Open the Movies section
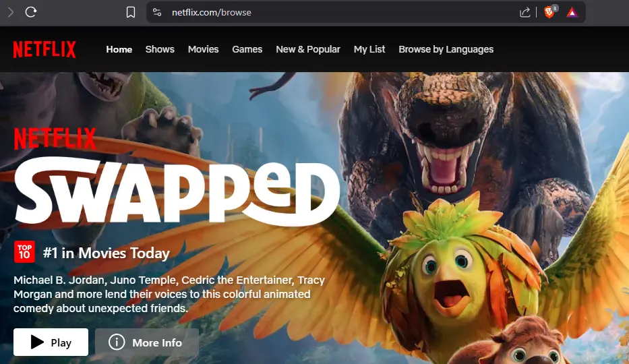 coord(204,49)
